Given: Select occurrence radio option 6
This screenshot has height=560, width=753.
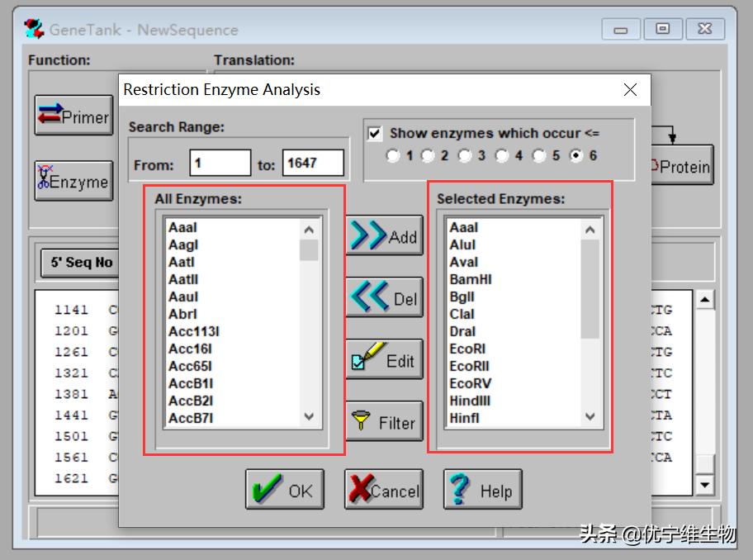Looking at the screenshot, I should [575, 155].
